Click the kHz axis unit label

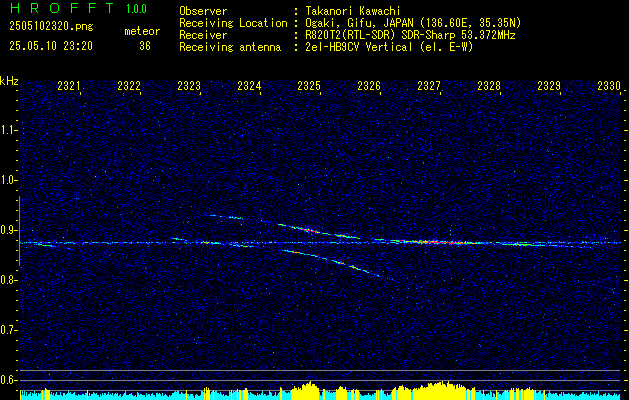point(9,81)
